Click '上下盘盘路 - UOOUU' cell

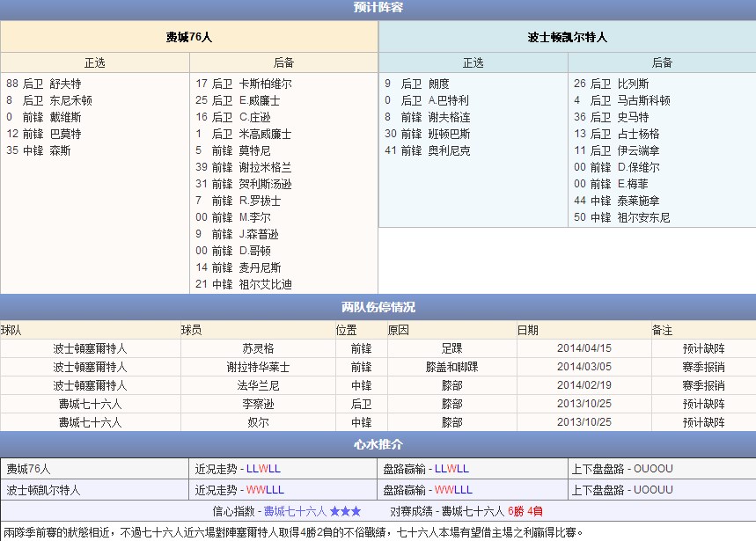[622, 490]
